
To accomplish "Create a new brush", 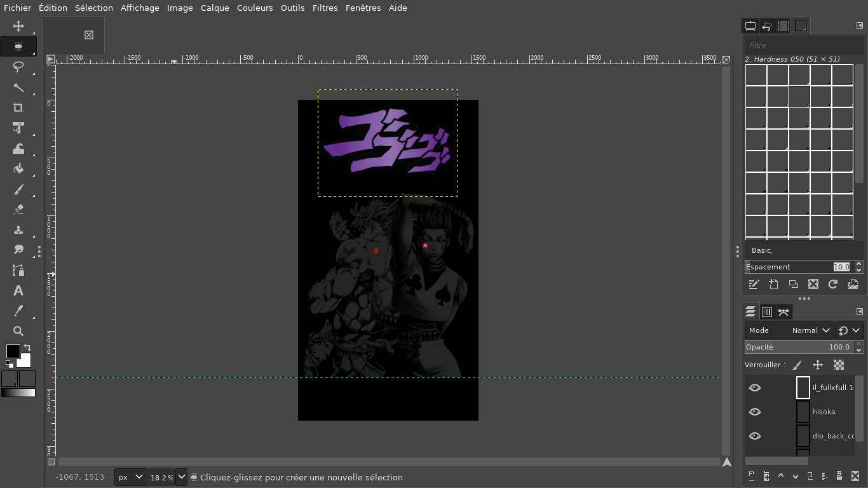I will [x=773, y=284].
